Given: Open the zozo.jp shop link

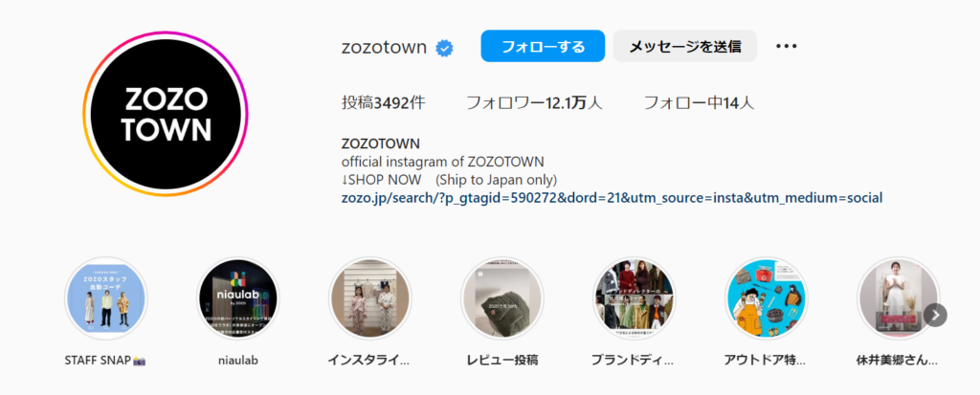Looking at the screenshot, I should (x=612, y=198).
